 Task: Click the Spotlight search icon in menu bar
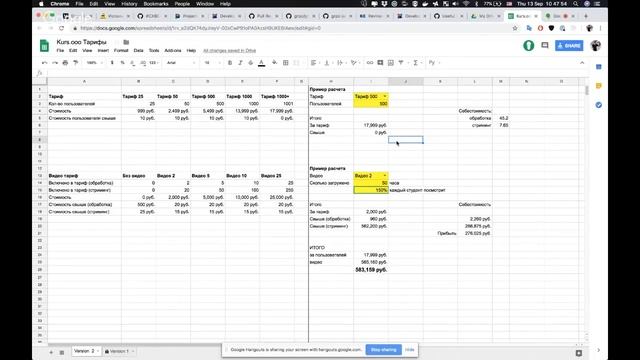576,4
